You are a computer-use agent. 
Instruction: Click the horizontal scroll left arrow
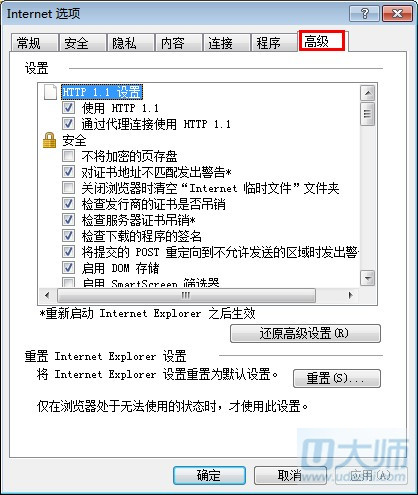tap(47, 295)
